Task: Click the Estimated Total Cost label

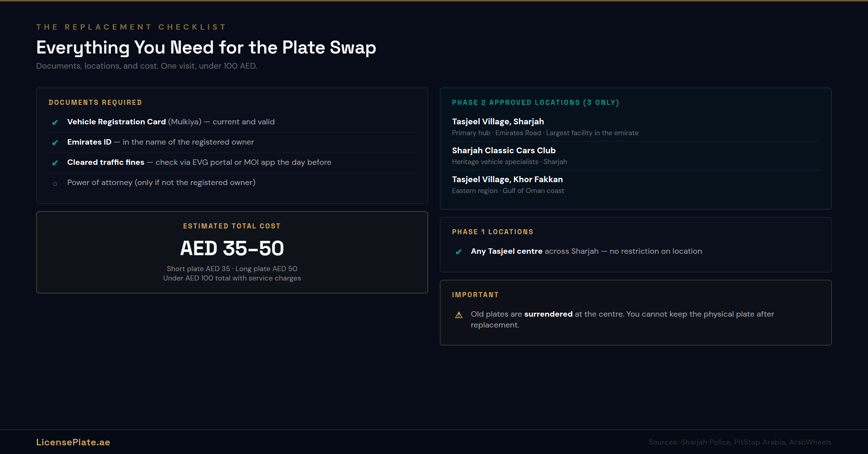Action: [x=232, y=226]
